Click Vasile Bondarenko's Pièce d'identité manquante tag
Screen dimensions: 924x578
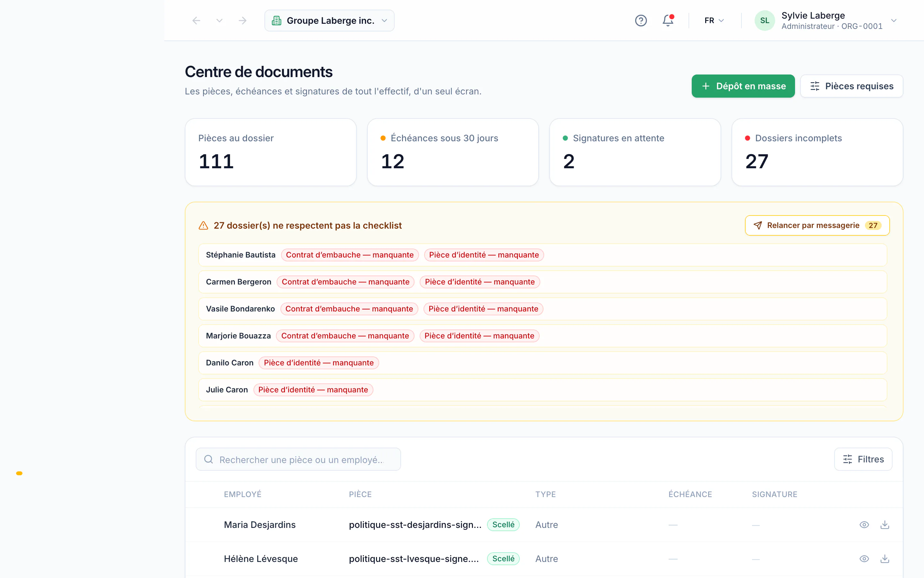point(483,309)
